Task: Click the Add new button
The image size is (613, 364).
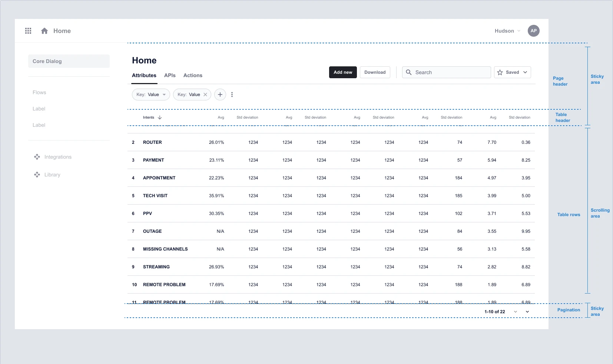Action: coord(343,72)
